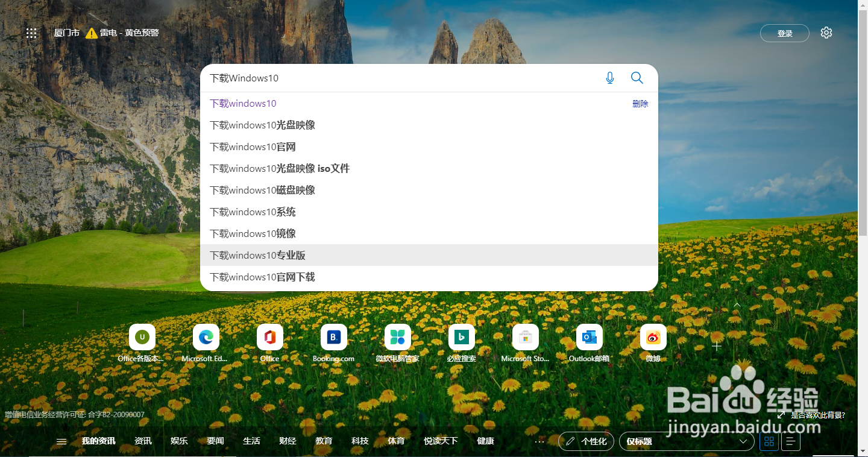Click the expand arrows icon beside background prompt
868x457 pixels.
[781, 415]
